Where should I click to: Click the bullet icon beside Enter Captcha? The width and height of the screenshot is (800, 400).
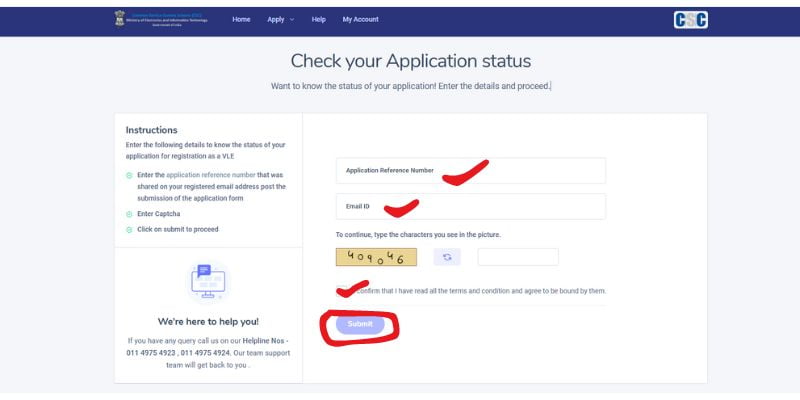point(129,214)
